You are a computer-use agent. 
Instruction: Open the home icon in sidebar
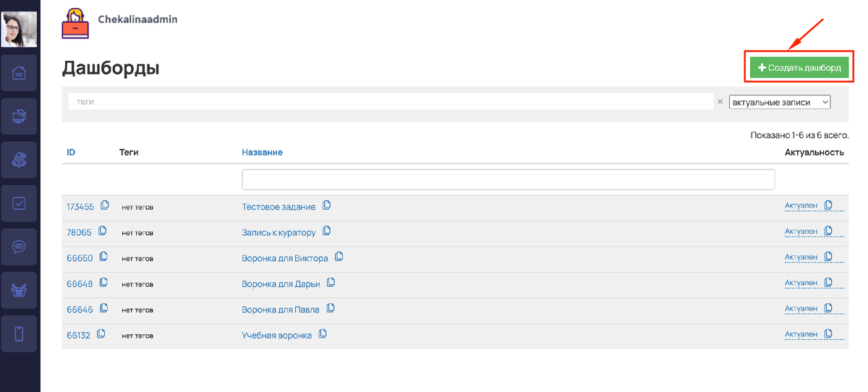click(20, 72)
